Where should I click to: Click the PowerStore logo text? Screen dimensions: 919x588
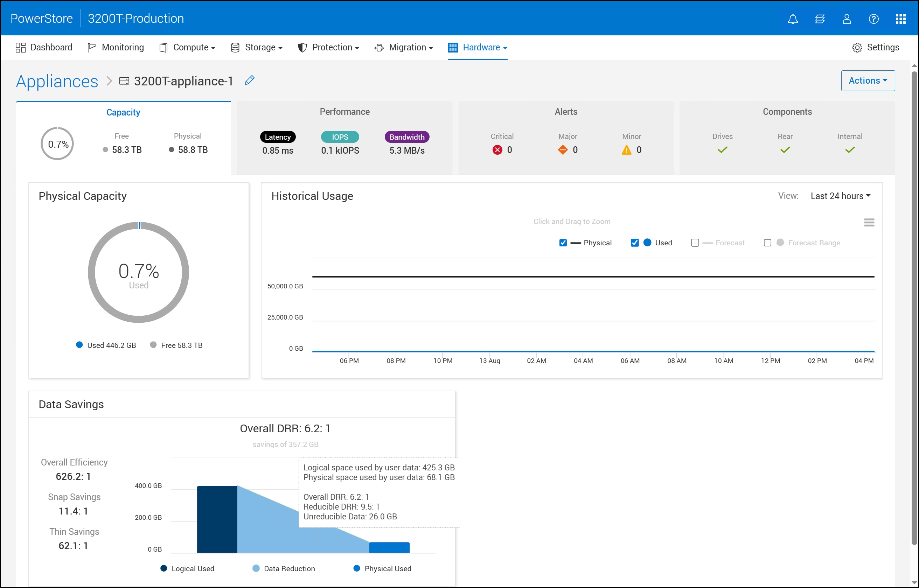pyautogui.click(x=42, y=18)
